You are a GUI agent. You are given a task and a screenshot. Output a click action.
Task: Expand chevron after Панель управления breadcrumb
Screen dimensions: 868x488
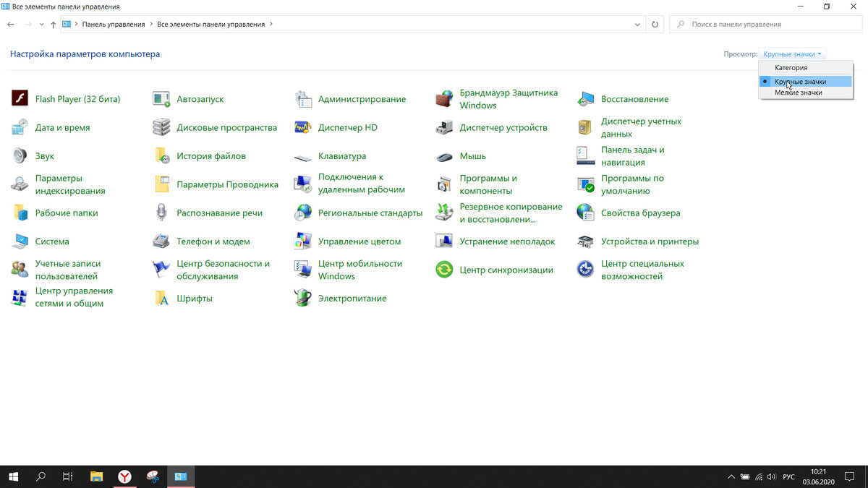(x=152, y=24)
